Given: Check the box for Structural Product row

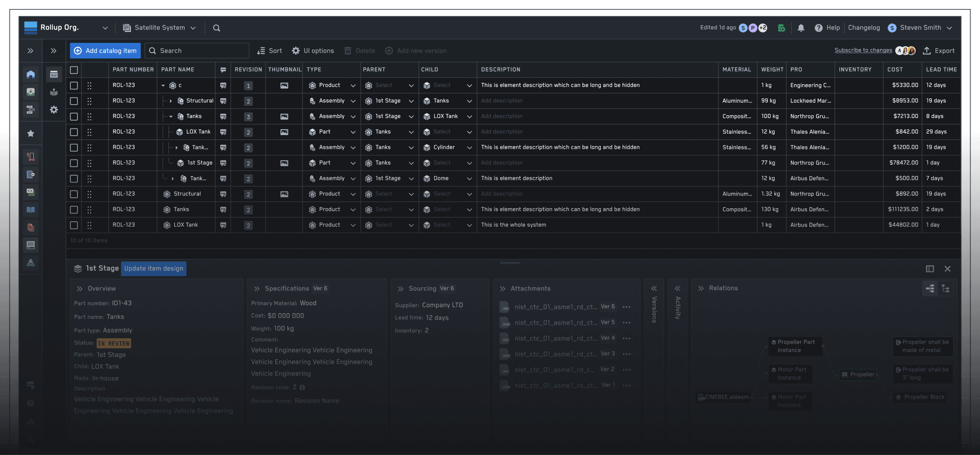Looking at the screenshot, I should pyautogui.click(x=74, y=194).
